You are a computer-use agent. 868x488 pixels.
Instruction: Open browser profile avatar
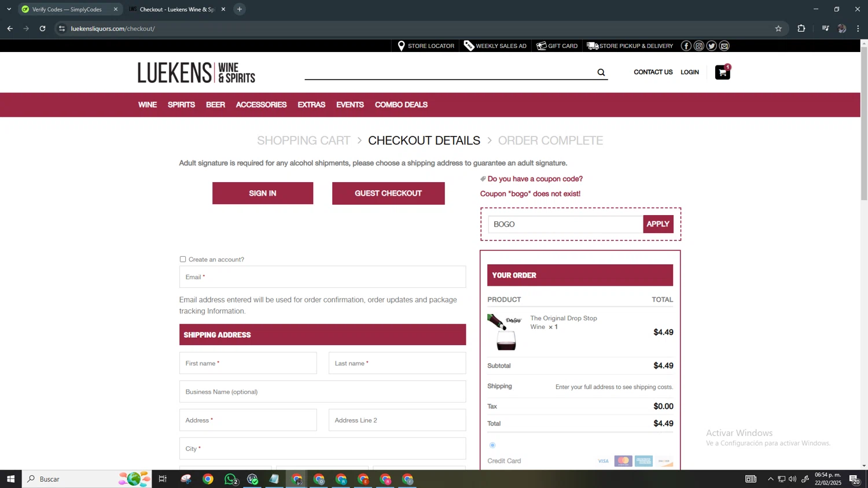tap(842, 28)
